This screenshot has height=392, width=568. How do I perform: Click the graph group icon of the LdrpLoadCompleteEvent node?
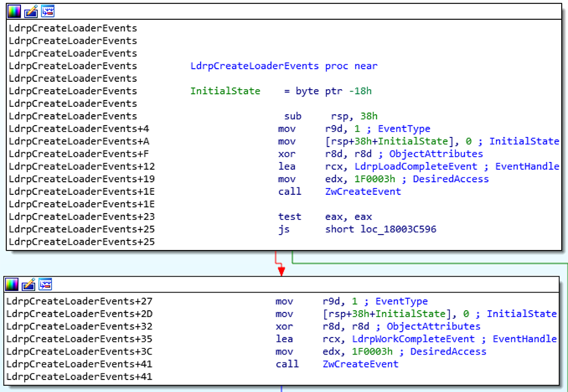tap(48, 11)
